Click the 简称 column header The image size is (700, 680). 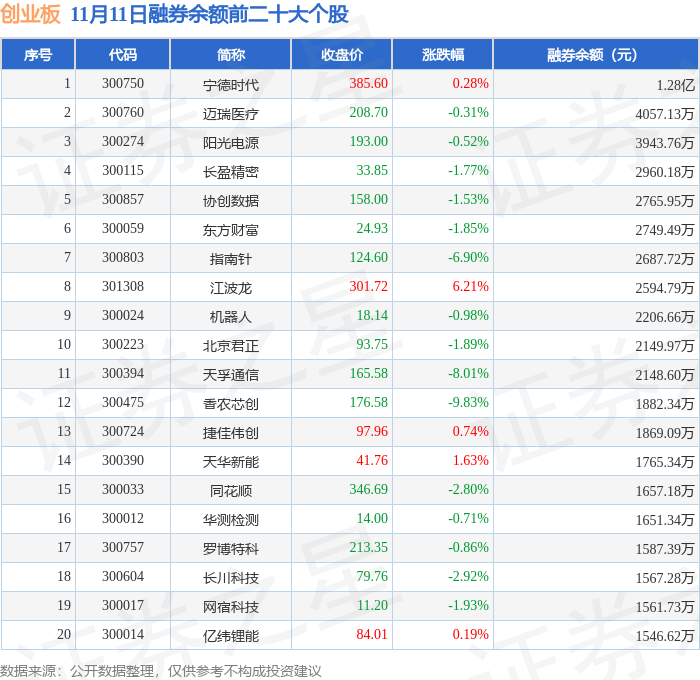coord(231,54)
